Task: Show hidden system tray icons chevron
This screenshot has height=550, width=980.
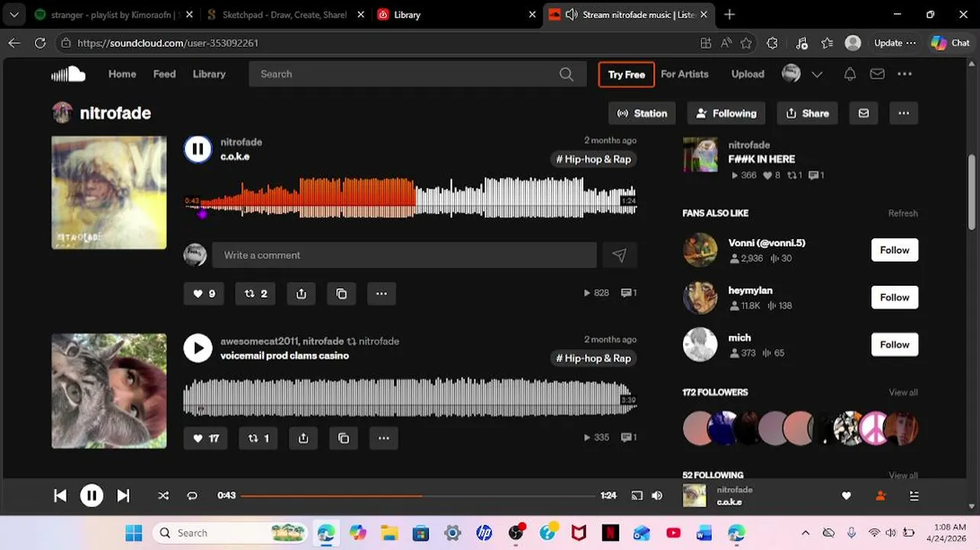Action: [805, 532]
